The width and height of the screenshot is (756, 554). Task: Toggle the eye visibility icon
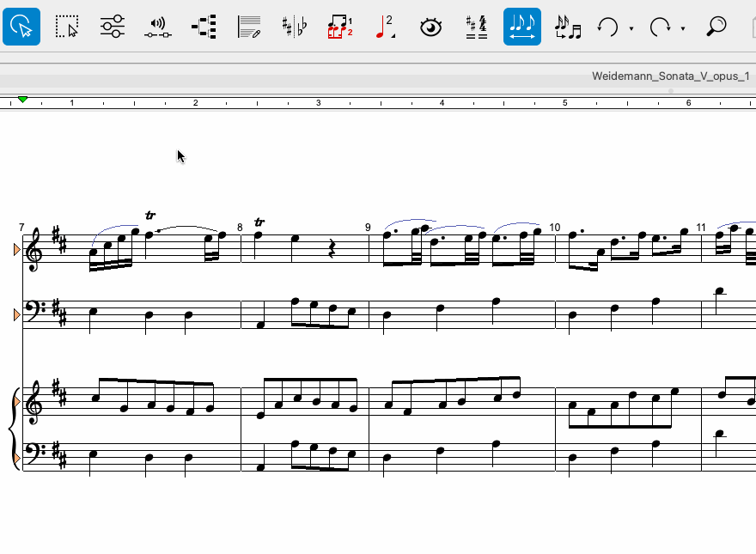(430, 27)
